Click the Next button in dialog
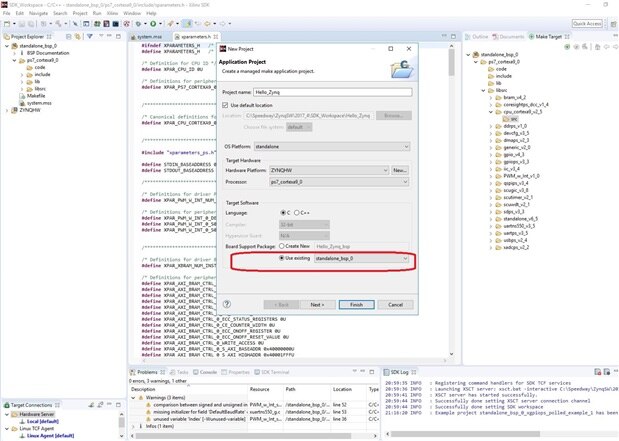Image resolution: width=619 pixels, height=441 pixels. tap(316, 304)
